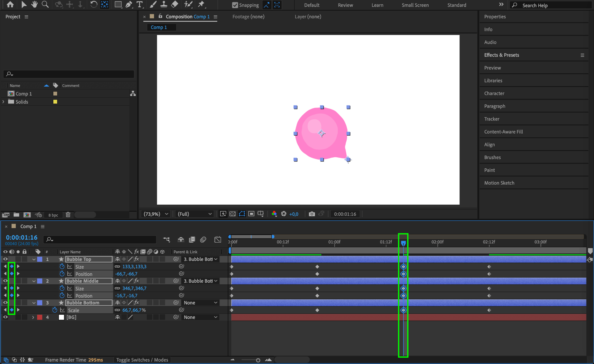The height and width of the screenshot is (364, 594).
Task: Select the Hand tool
Action: coord(35,4)
